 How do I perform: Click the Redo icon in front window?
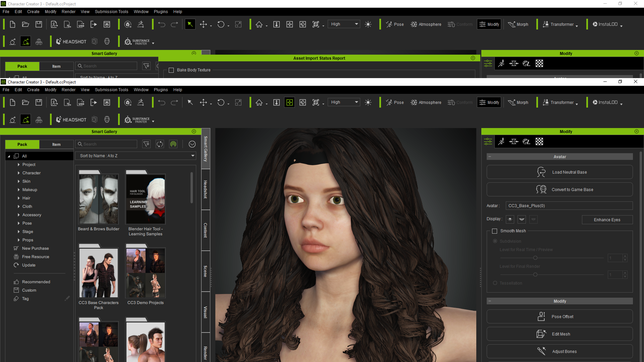[x=174, y=103]
